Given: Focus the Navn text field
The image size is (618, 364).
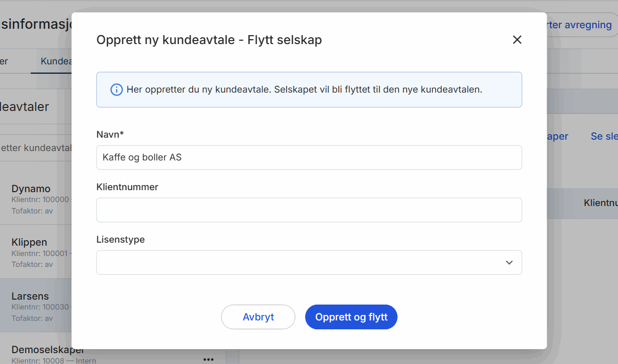Looking at the screenshot, I should 309,157.
